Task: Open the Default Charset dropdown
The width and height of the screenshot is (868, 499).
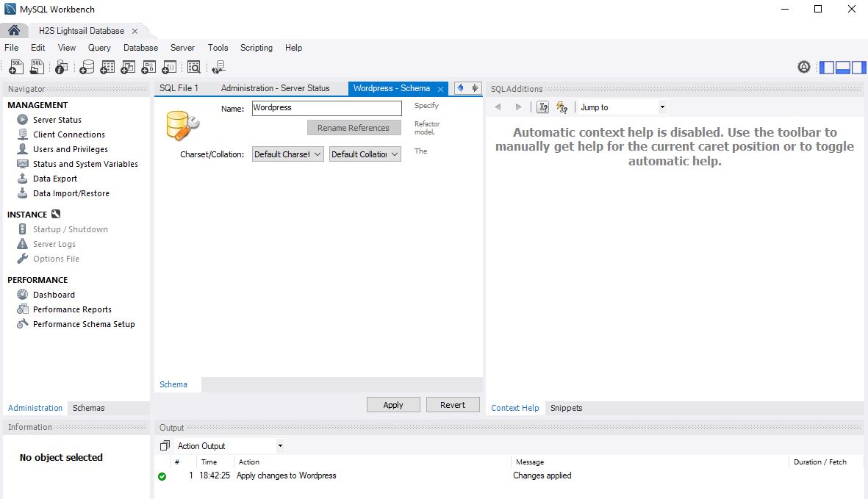Action: 288,154
